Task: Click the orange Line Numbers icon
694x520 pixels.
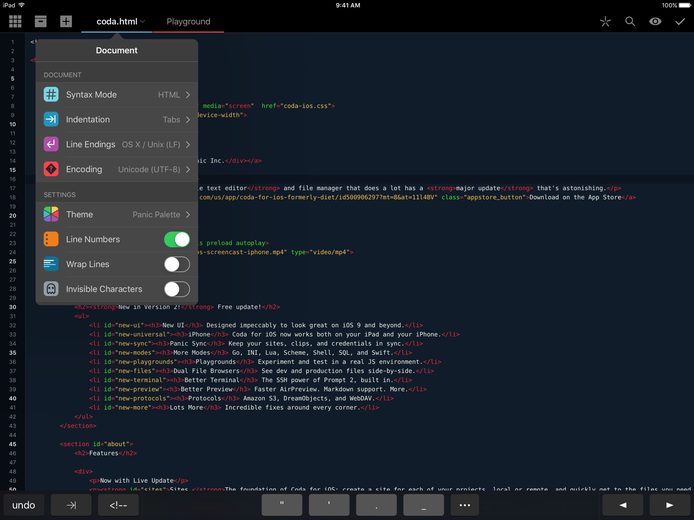Action: (51, 239)
